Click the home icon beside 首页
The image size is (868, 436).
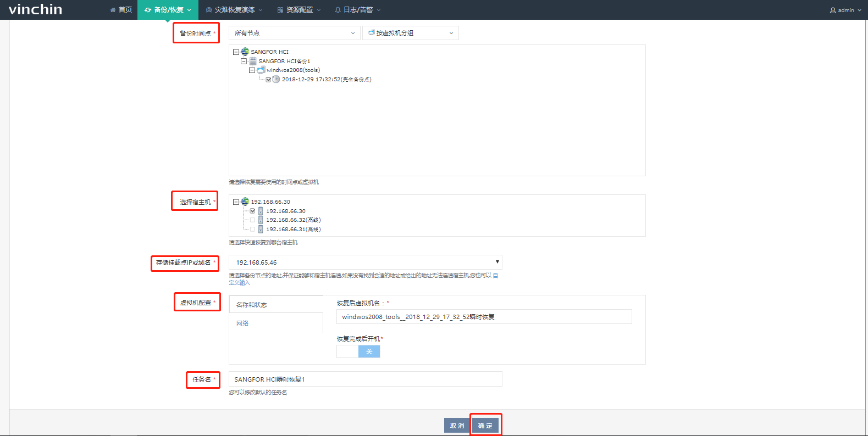(113, 10)
